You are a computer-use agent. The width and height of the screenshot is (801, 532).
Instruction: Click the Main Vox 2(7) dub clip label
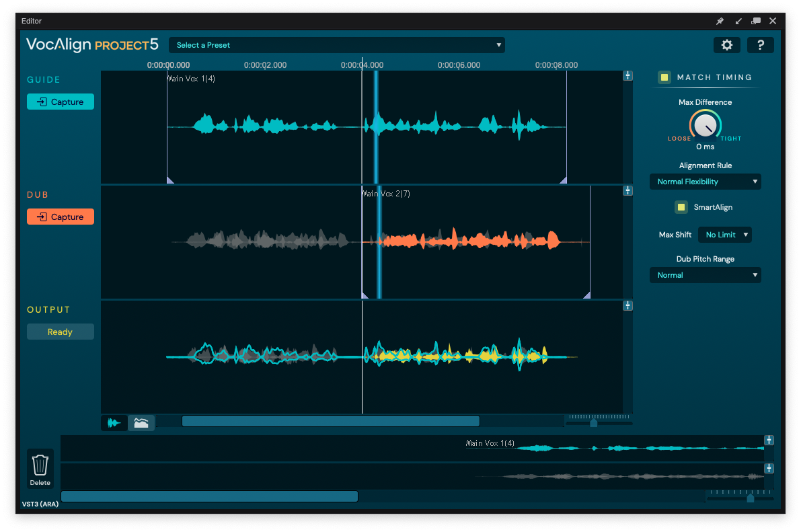(x=385, y=194)
